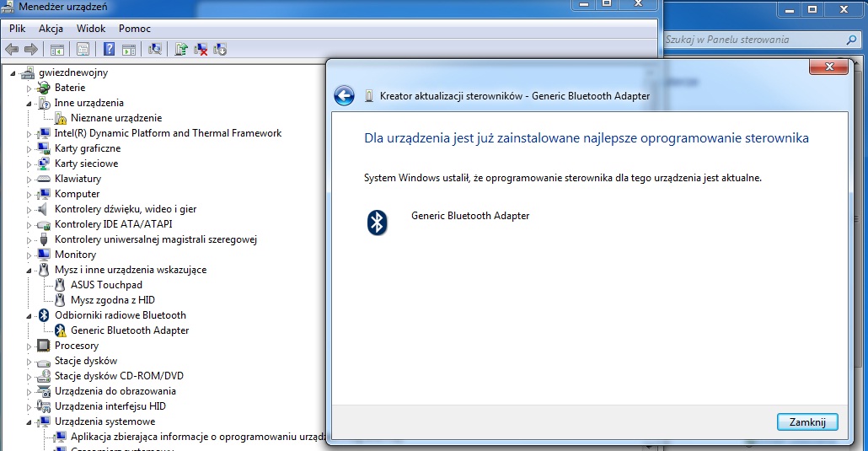
Task: Open the Properties toolbar icon
Action: 83,49
